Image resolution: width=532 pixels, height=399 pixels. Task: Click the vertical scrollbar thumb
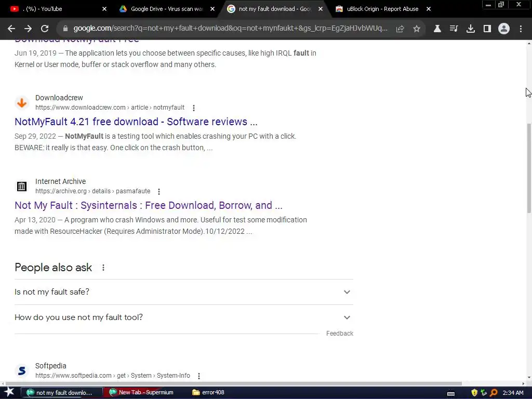529,168
